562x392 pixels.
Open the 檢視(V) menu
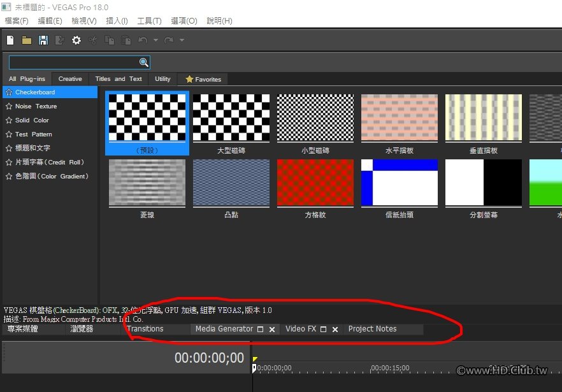pos(84,21)
